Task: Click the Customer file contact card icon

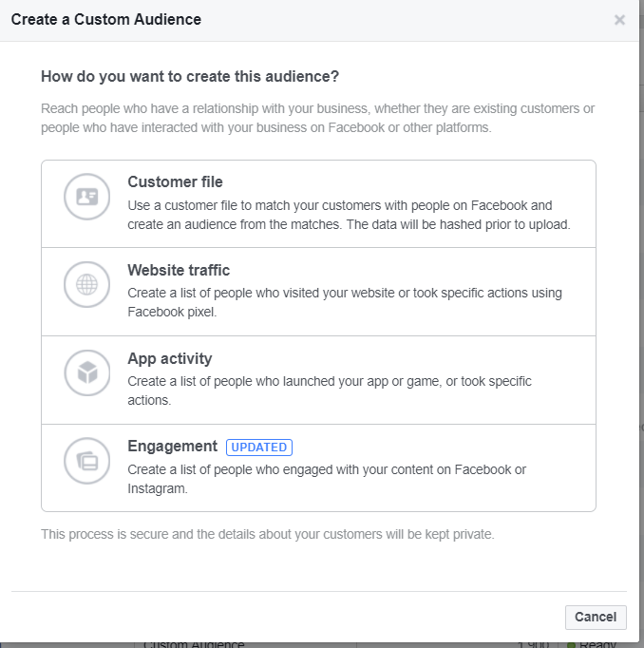Action: [x=87, y=197]
